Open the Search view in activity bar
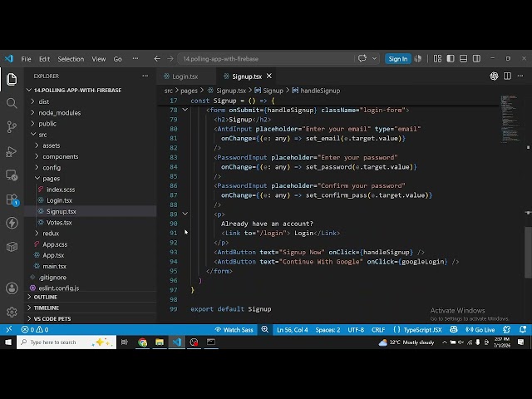 [x=12, y=103]
